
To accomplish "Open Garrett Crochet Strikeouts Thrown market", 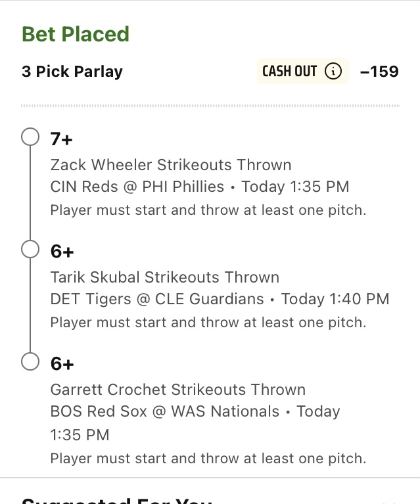I will pos(178,390).
